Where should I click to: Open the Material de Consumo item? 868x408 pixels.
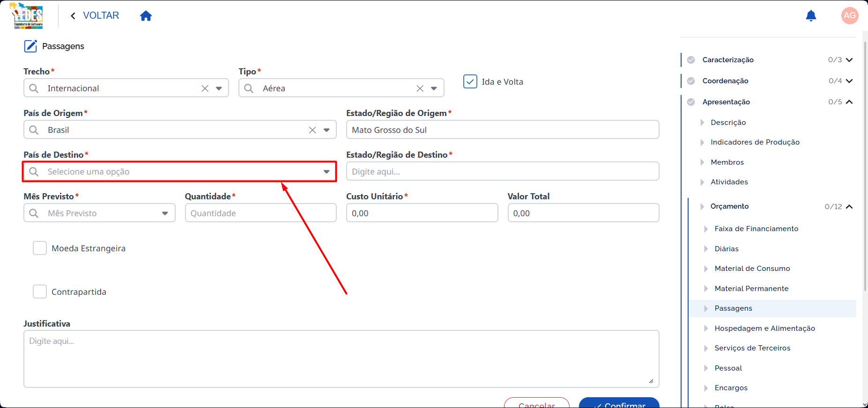[x=752, y=269]
